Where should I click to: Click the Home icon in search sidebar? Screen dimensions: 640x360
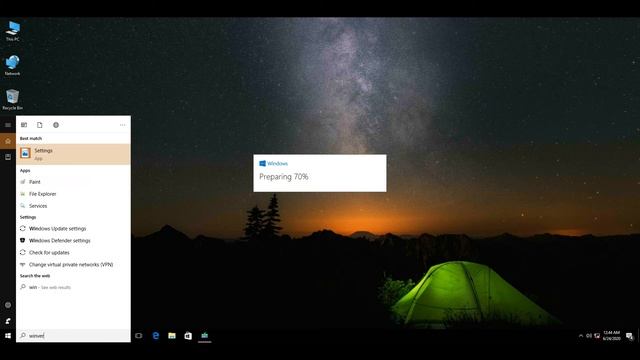coord(8,141)
